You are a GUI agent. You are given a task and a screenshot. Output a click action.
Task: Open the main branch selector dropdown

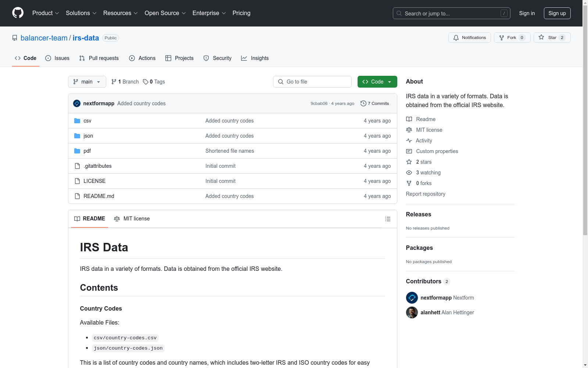(x=87, y=82)
